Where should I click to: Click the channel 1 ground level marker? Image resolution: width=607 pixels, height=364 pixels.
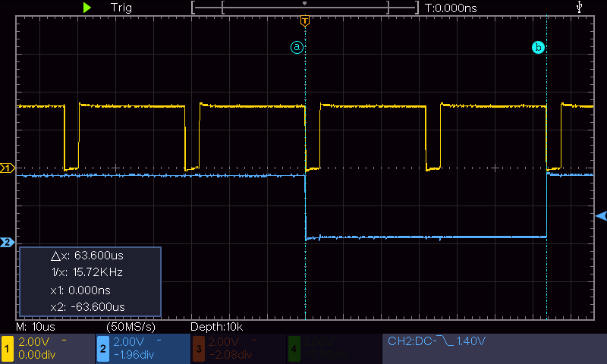8,168
